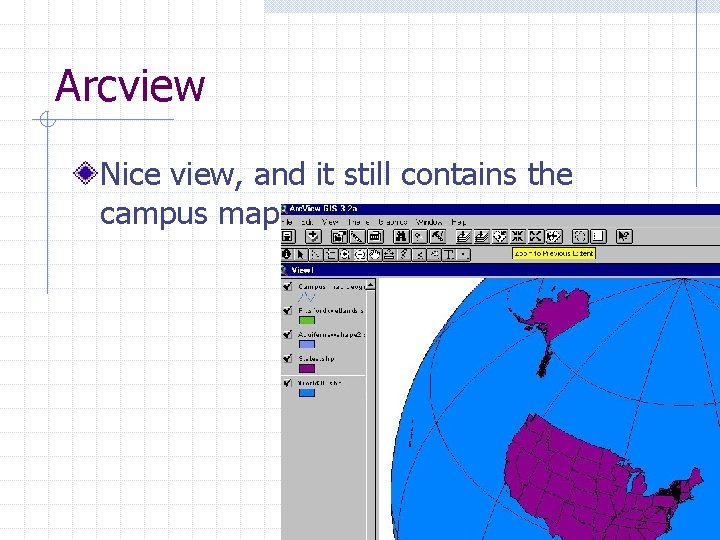Select the Measure ruler tool
Viewport: 720px width, 540px height.
coord(389,254)
